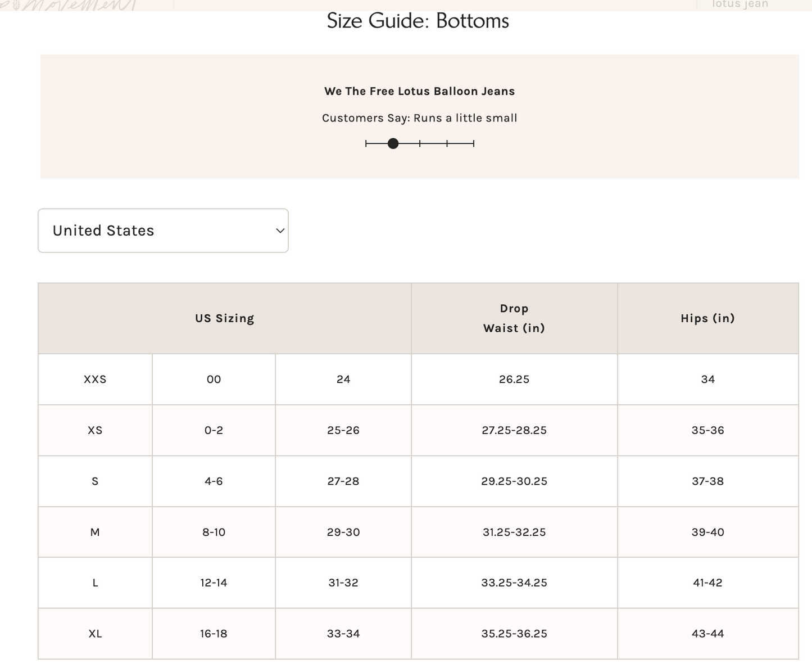Click the 26.25 drop waist value
The image size is (812, 672).
click(514, 380)
